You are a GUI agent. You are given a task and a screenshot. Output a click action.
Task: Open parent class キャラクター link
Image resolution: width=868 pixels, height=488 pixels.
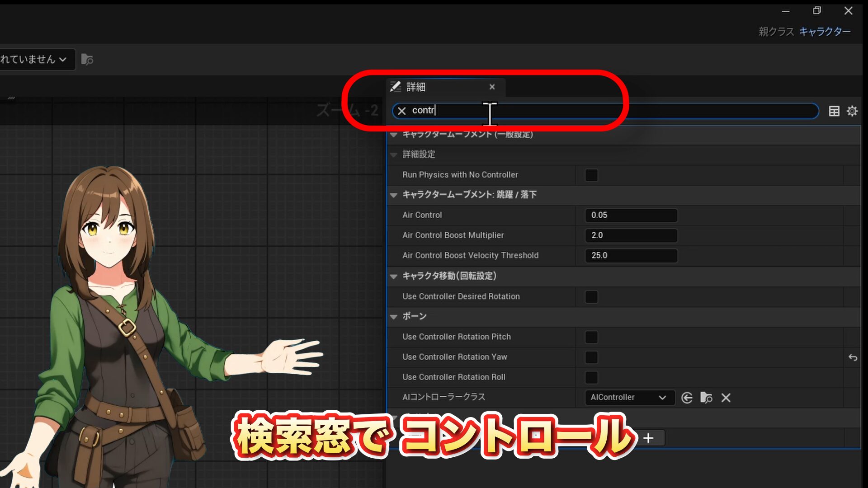click(825, 32)
